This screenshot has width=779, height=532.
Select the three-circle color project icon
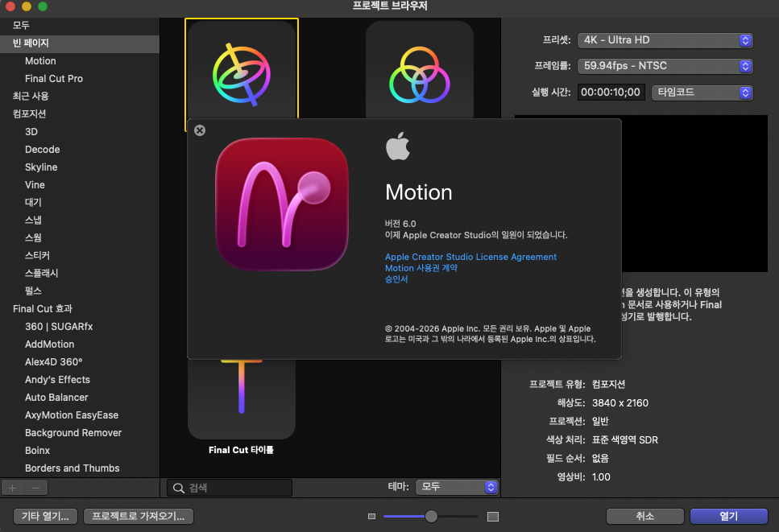click(x=419, y=71)
